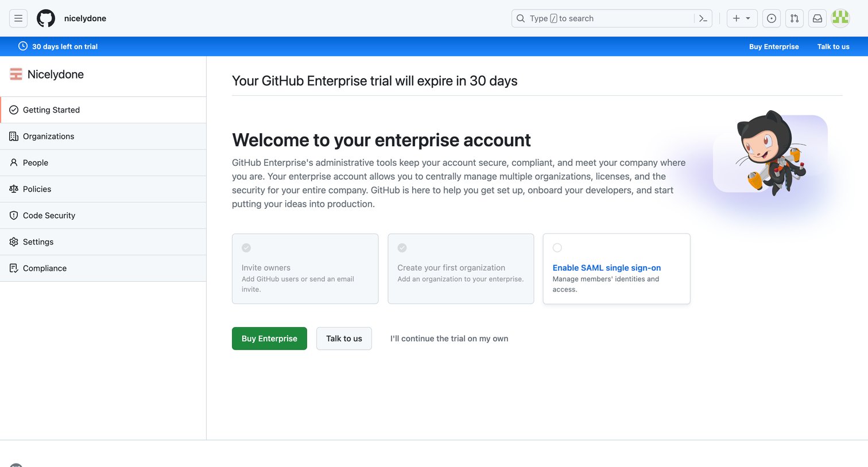
Task: Click the Organizations building icon
Action: point(14,136)
